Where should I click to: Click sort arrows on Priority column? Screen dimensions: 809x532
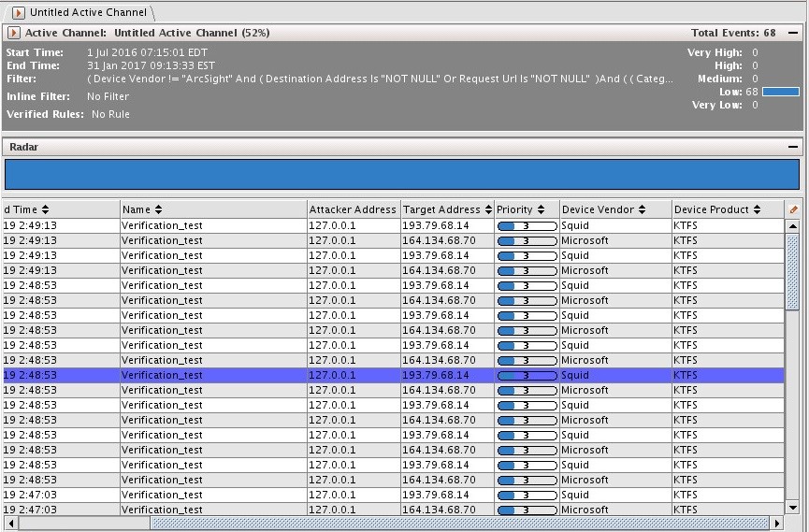(541, 209)
